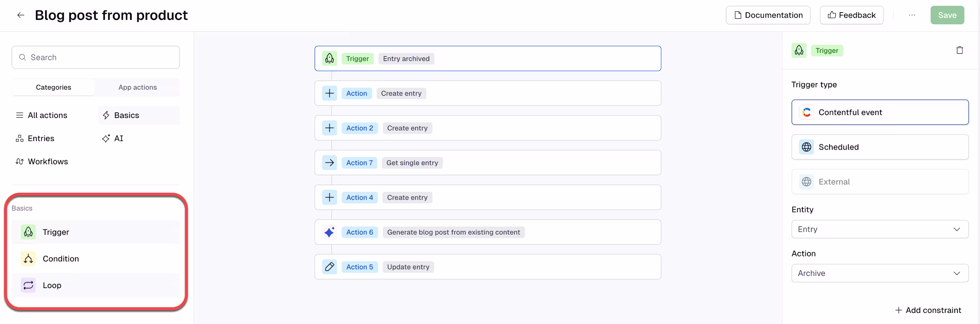Viewport: 980px width, 324px height.
Task: Go back using the left arrow icon
Action: click(21, 15)
